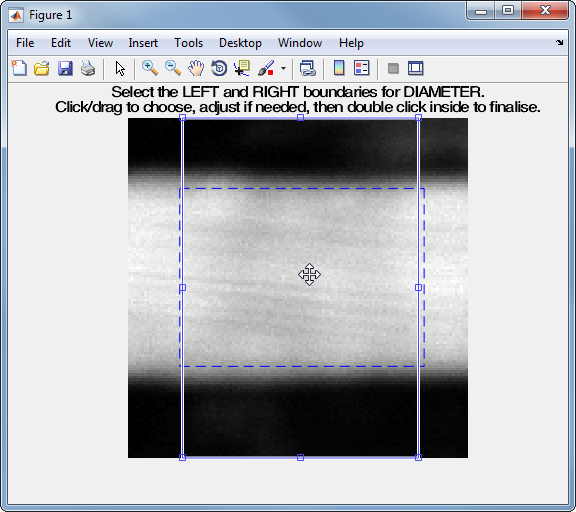
Task: Enable the Pan hand tool
Action: [196, 68]
